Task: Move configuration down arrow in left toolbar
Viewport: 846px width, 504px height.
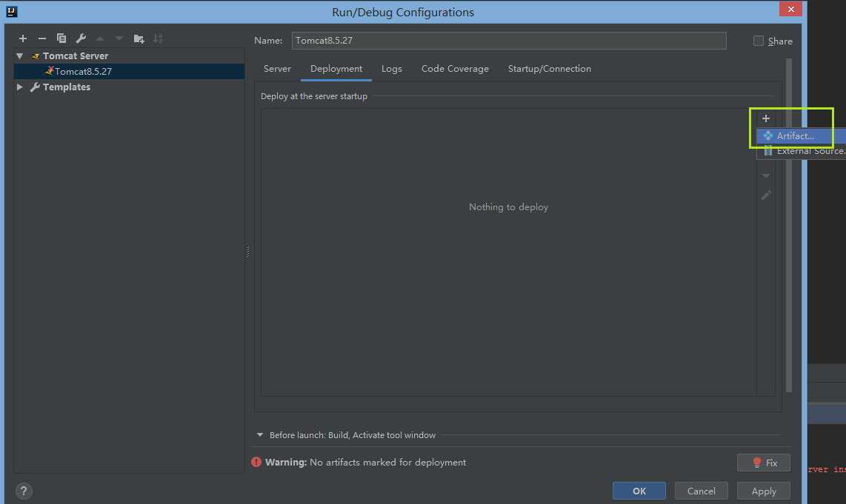Action: (119, 38)
